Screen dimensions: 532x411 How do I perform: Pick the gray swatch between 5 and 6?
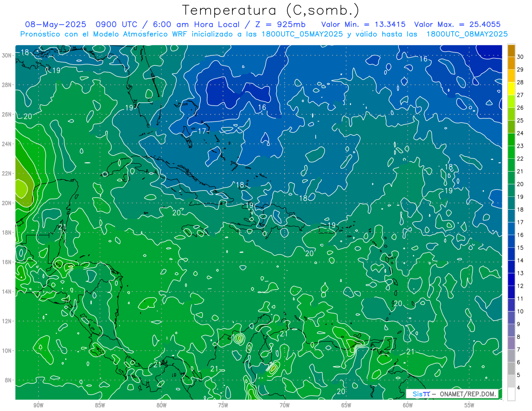tap(511, 369)
